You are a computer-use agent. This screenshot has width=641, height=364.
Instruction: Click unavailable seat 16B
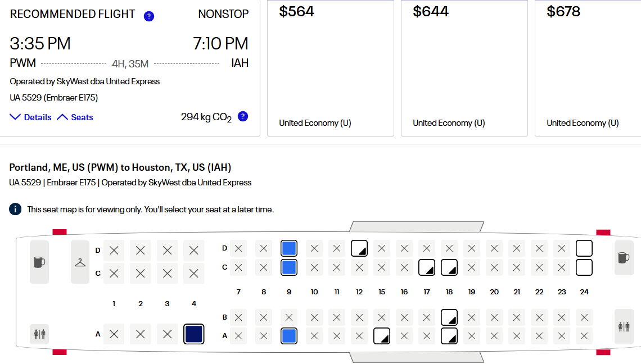tap(404, 317)
